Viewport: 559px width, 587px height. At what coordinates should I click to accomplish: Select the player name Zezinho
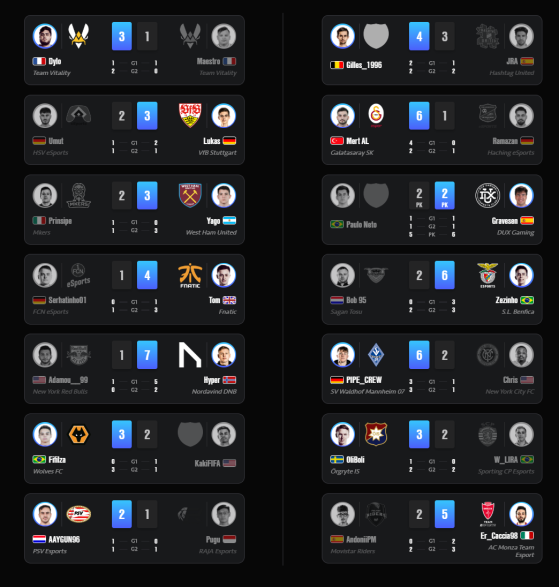(x=507, y=300)
